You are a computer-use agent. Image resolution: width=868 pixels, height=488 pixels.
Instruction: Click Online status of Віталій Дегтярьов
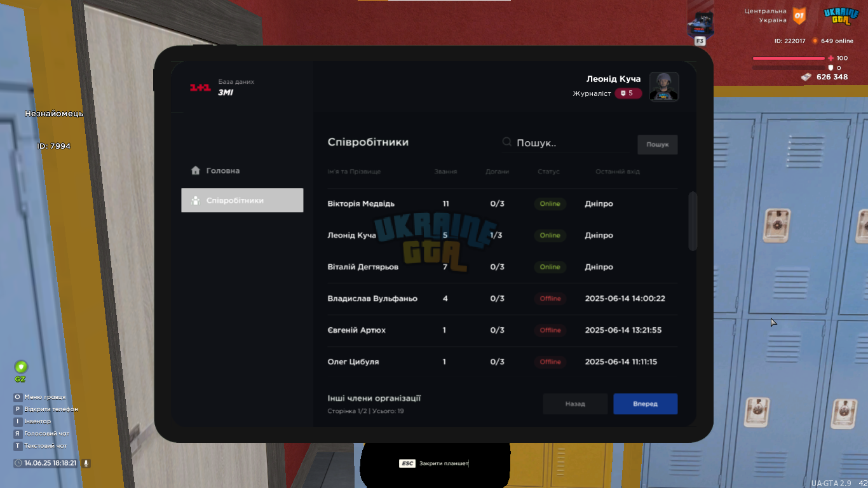coord(550,267)
